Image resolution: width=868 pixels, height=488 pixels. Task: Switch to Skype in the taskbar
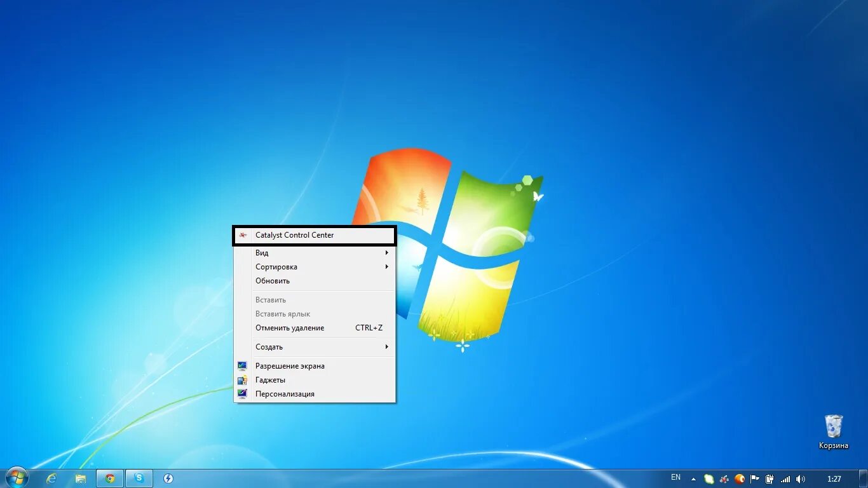[x=139, y=478]
